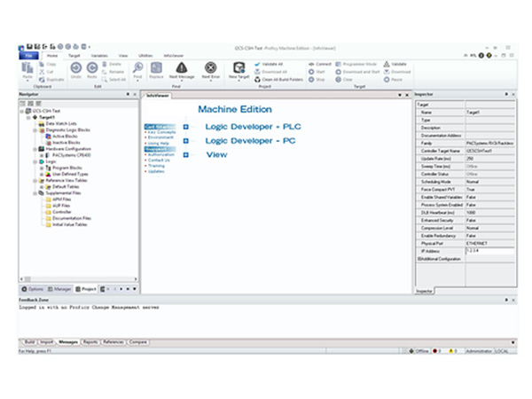Click the Next Error icon
The width and height of the screenshot is (532, 399).
click(x=210, y=68)
